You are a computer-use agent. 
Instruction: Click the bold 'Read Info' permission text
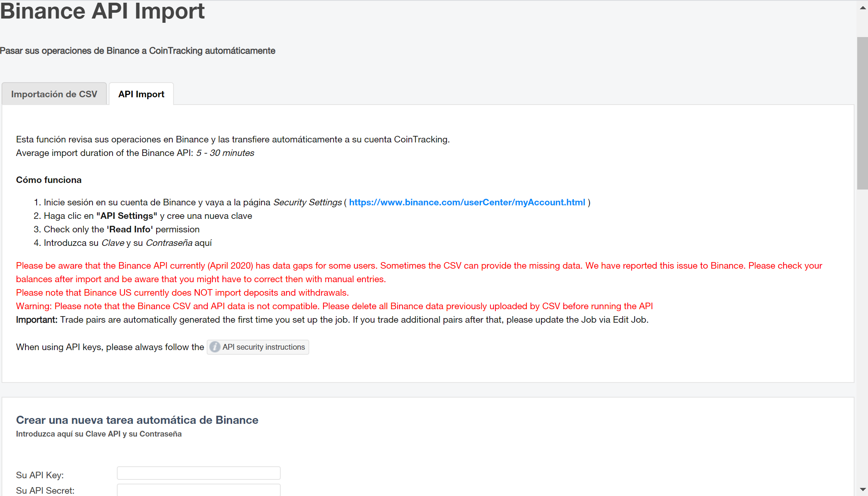[130, 229]
